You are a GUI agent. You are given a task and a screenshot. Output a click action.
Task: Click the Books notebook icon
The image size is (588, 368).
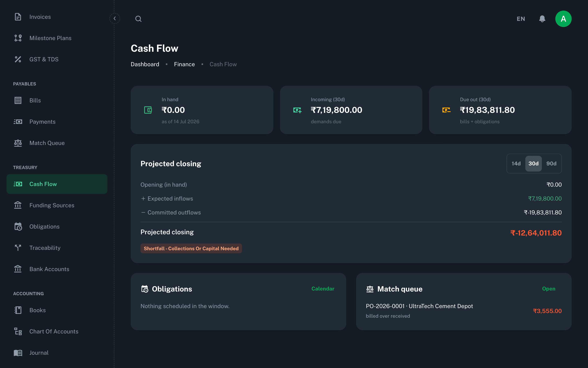(x=18, y=310)
